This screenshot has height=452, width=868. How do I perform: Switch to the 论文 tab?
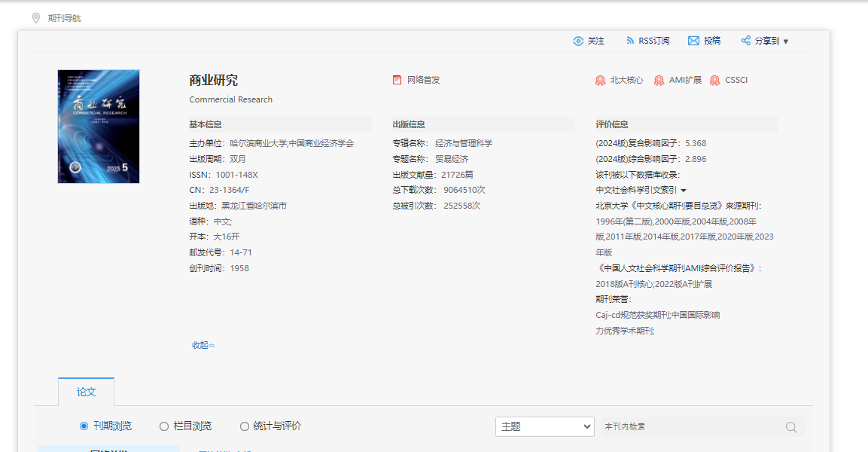click(x=86, y=392)
